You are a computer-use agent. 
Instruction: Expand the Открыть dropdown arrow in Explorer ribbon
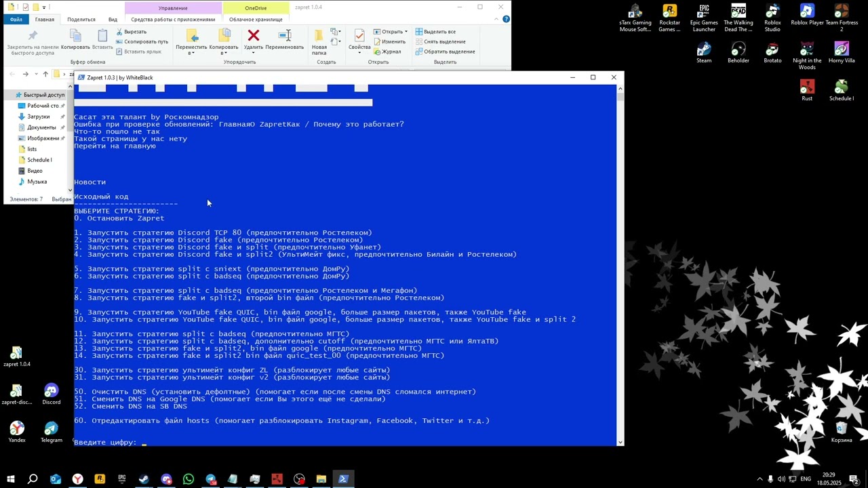[406, 32]
